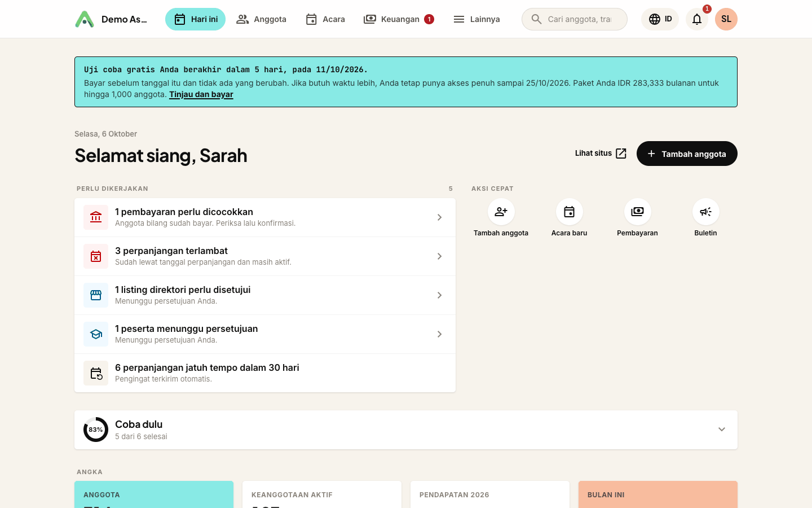Click the black Tambah anggota button

point(687,154)
